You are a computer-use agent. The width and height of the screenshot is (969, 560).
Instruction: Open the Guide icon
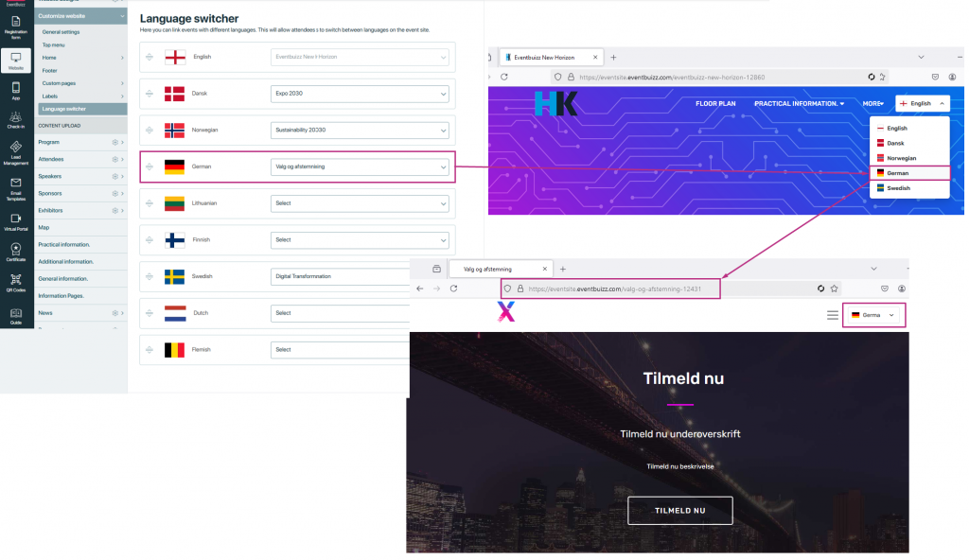(x=16, y=317)
